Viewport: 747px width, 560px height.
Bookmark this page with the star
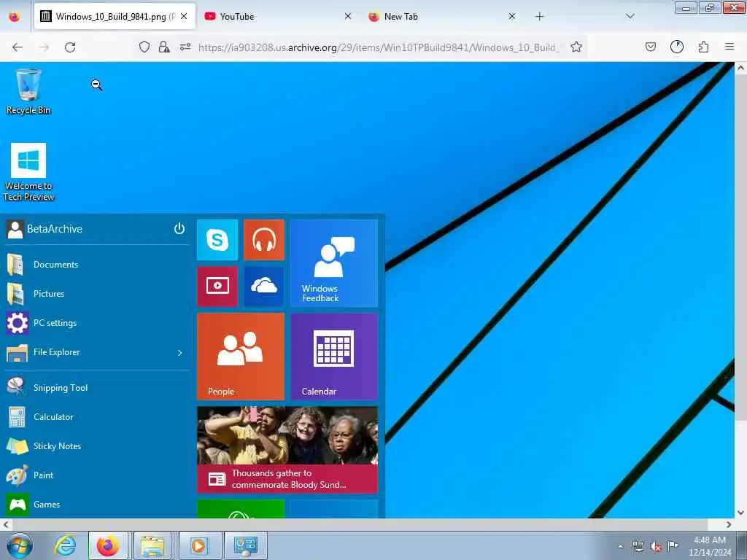pos(576,47)
